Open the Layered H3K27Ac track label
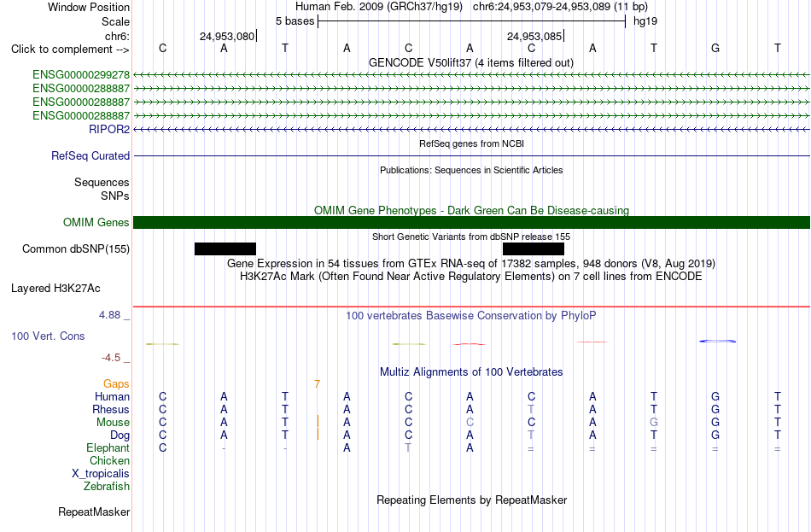Viewport: 811px width, 532px height. click(x=55, y=289)
